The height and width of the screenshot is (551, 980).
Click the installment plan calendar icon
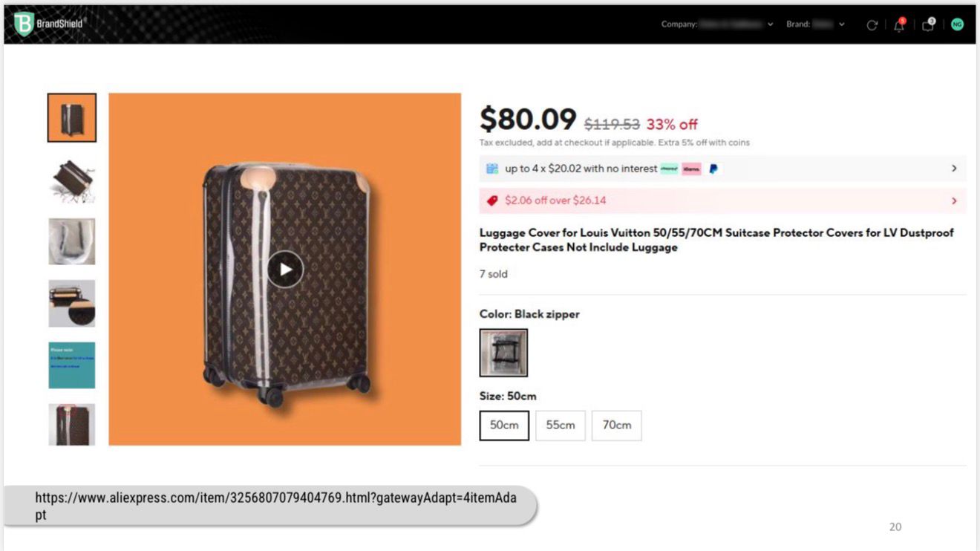pos(491,169)
